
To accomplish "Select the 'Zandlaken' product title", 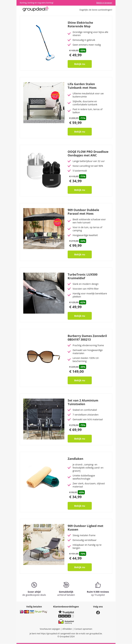I will click(x=75, y=459).
